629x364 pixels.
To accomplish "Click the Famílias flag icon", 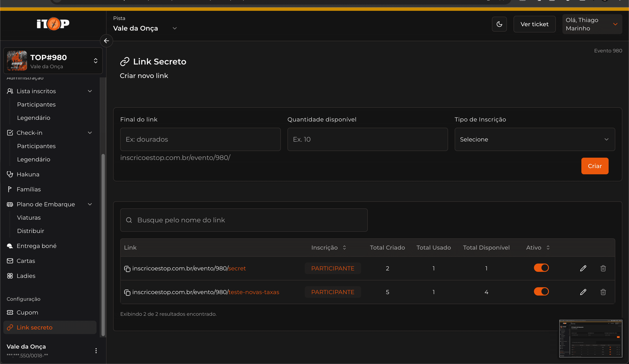I will [10, 189].
